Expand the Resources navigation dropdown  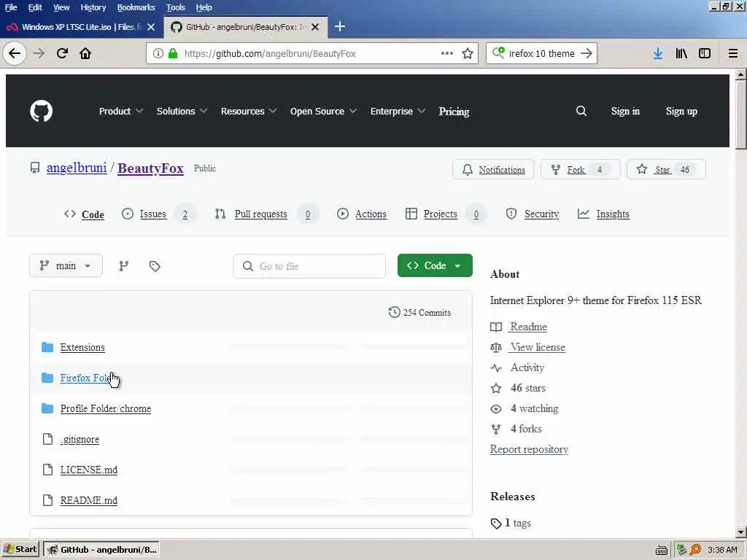coord(248,111)
